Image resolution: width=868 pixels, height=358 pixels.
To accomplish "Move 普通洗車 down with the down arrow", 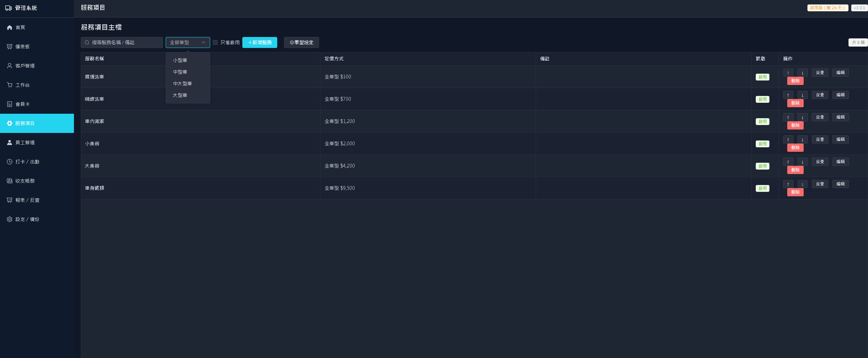I will [803, 73].
